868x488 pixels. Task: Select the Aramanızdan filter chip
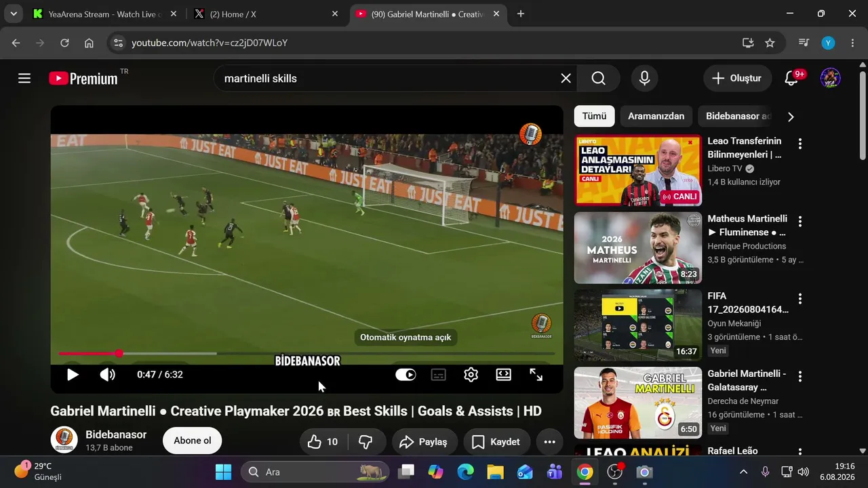pos(656,116)
